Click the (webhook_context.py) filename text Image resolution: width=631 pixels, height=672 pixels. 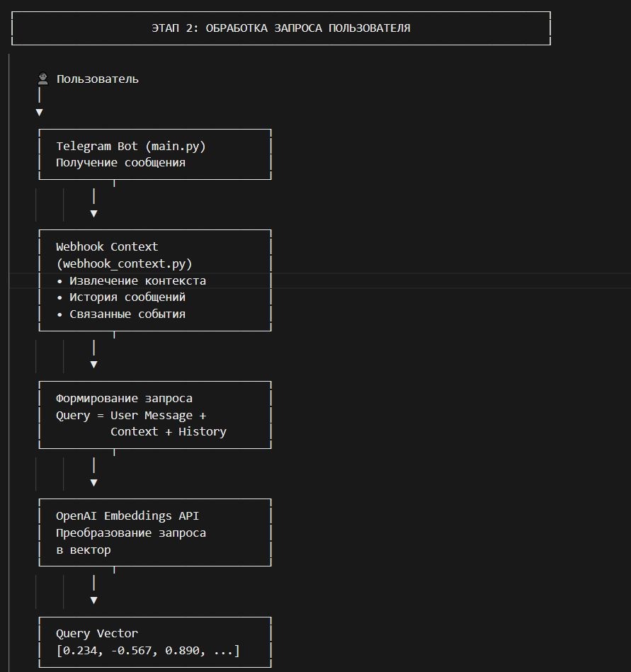(x=124, y=263)
